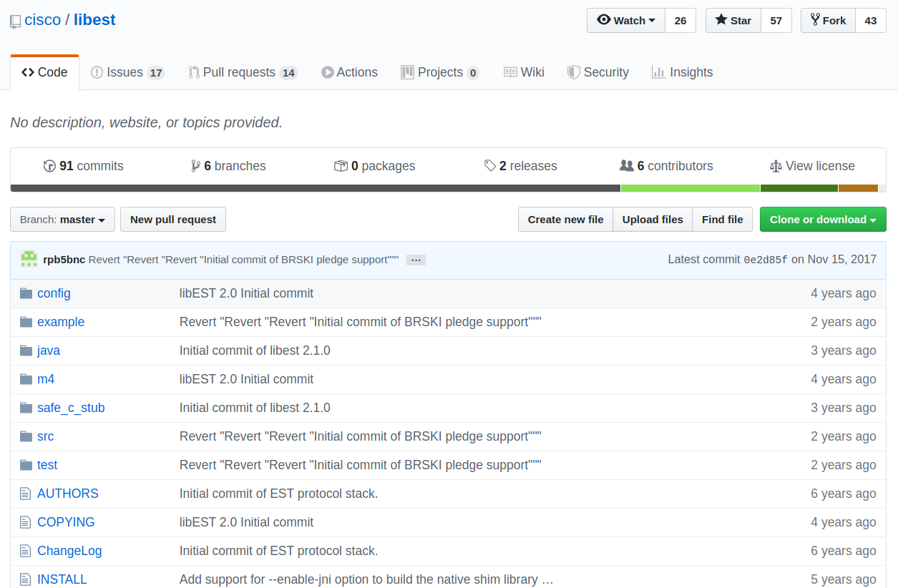The width and height of the screenshot is (898, 588).
Task: Star the libest repository
Action: pos(733,21)
